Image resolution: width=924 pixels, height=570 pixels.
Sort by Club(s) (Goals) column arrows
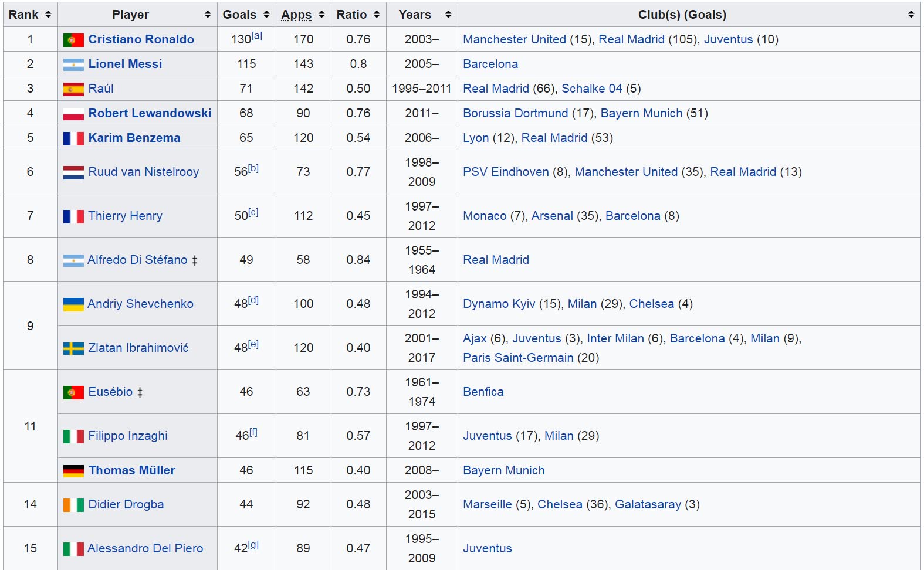pyautogui.click(x=911, y=15)
